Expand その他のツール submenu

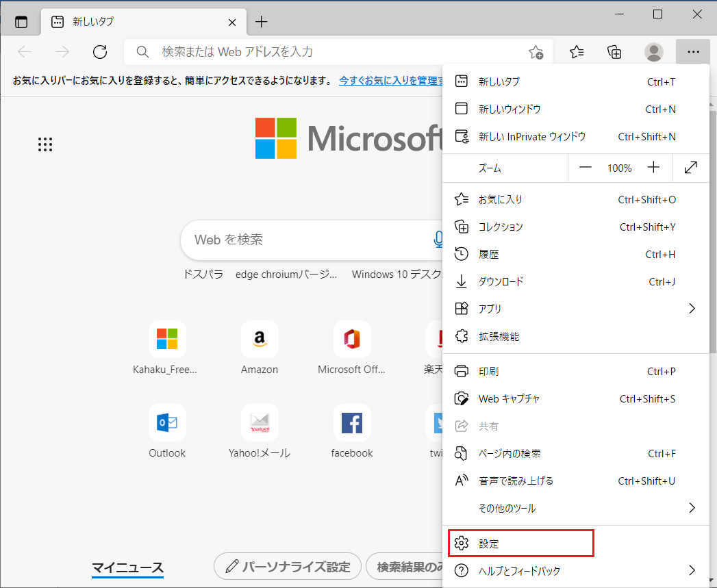(x=576, y=508)
